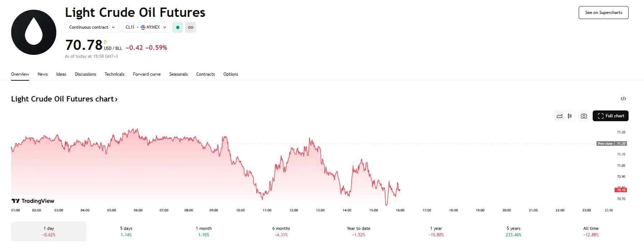Open the Technicals tab

click(x=114, y=74)
